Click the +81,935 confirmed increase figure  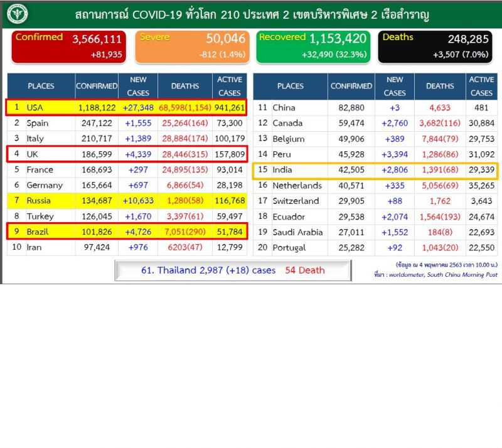pyautogui.click(x=106, y=55)
